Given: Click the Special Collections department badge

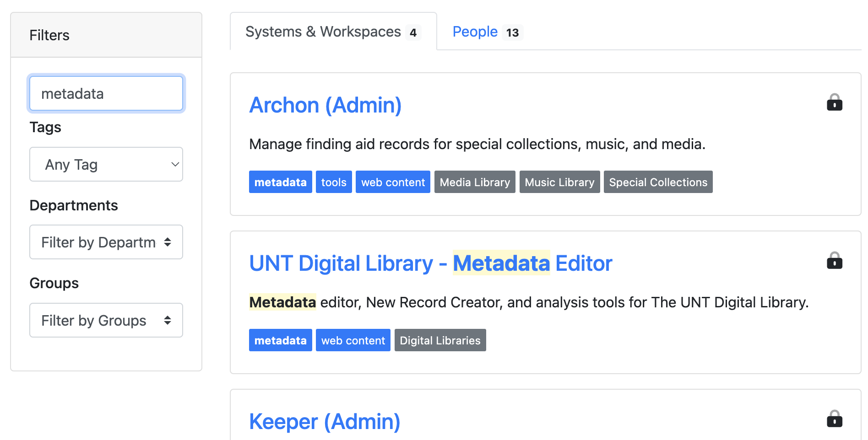Looking at the screenshot, I should click(658, 182).
